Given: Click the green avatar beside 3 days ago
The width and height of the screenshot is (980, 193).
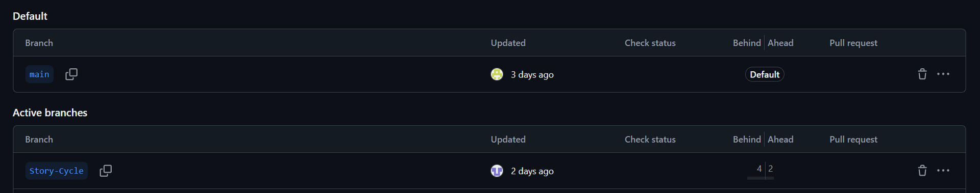Looking at the screenshot, I should pos(497,74).
